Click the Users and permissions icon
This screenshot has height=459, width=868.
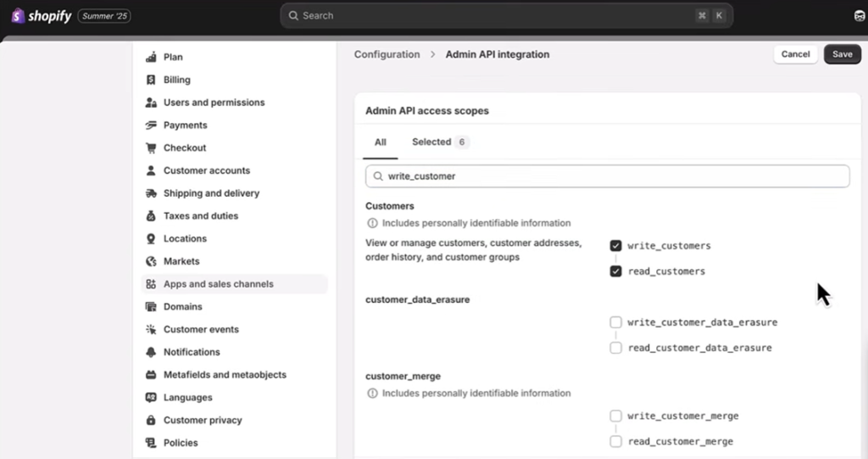tap(151, 103)
